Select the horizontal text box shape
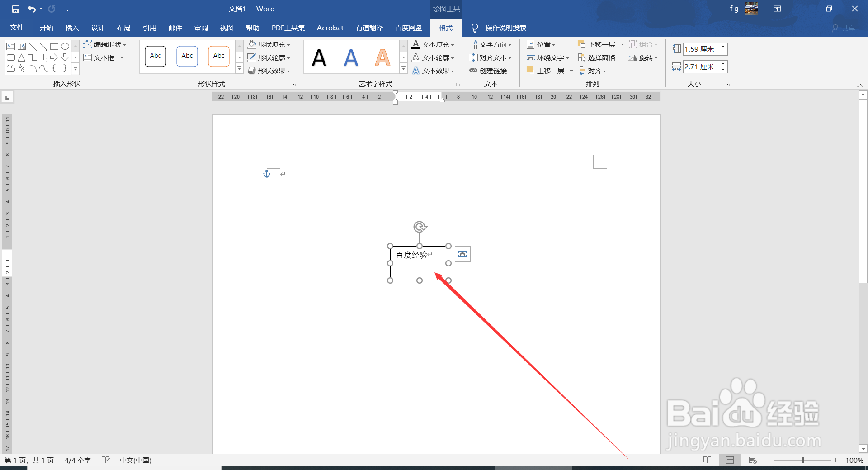Screen dimensions: 868x470 (x=11, y=47)
